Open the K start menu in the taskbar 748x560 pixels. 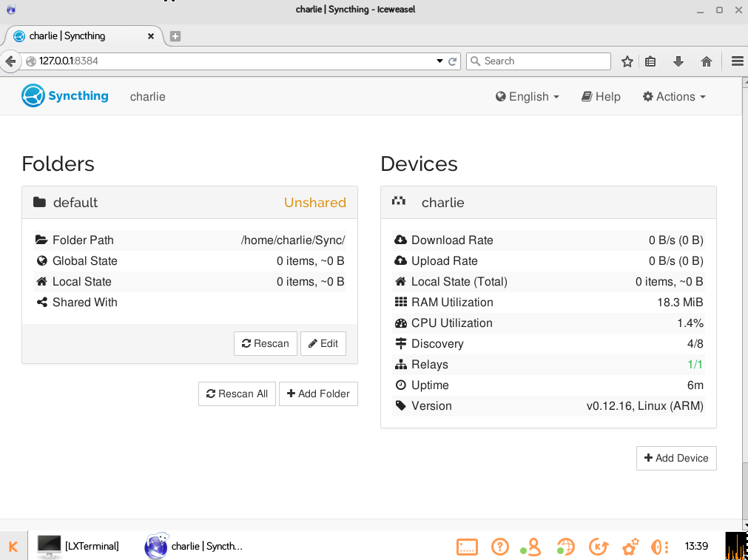tap(13, 547)
